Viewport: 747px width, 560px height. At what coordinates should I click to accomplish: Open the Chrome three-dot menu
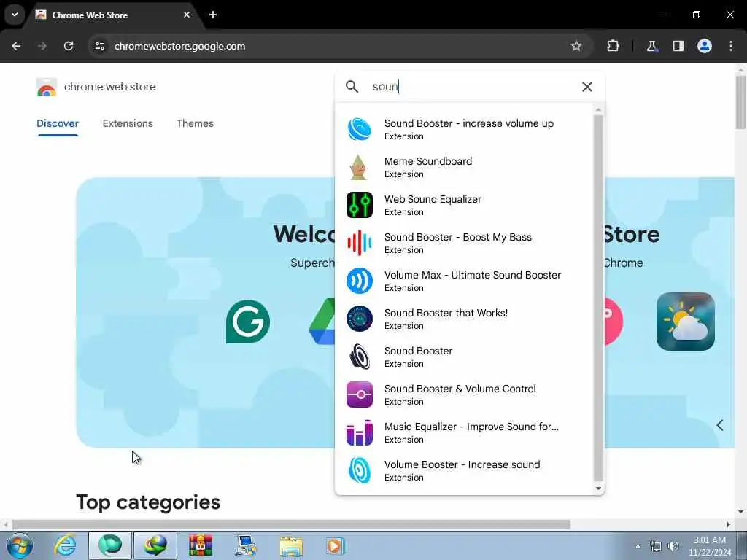pyautogui.click(x=731, y=46)
